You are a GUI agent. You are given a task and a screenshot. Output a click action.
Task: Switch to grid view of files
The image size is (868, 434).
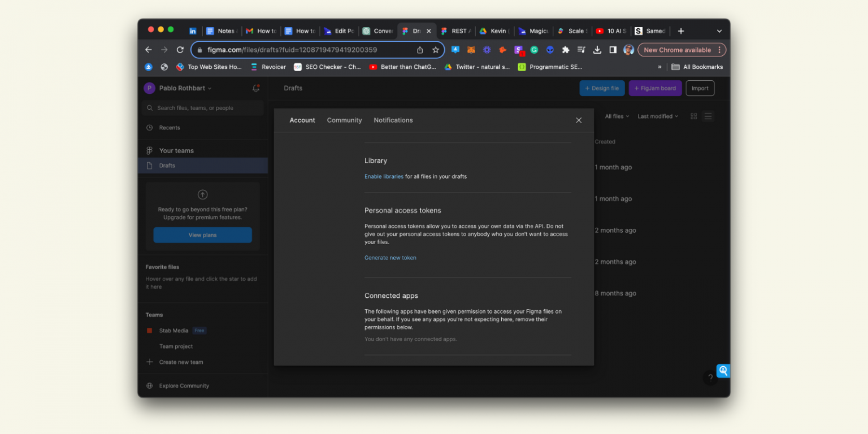point(693,116)
